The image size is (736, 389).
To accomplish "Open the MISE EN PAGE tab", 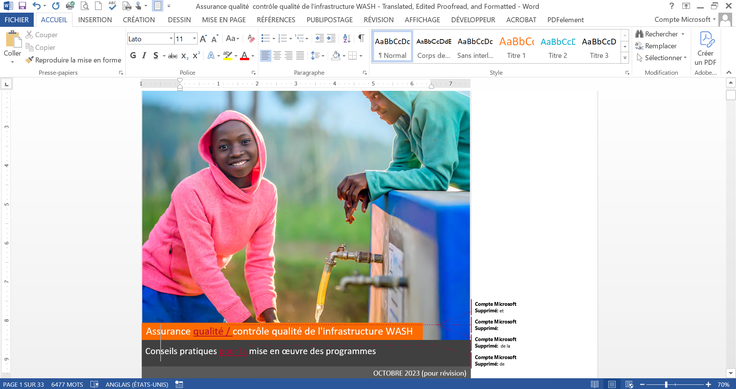I will pos(223,20).
